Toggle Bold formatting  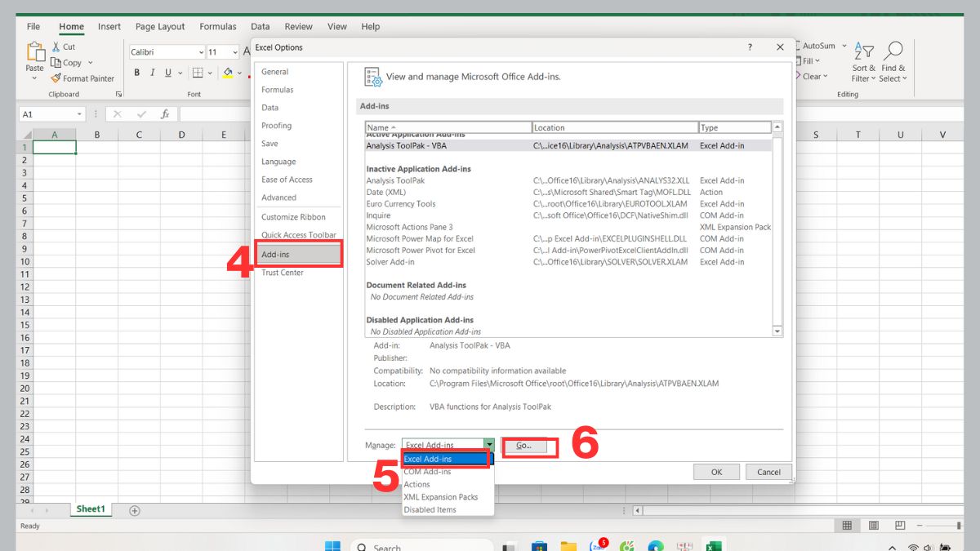[x=136, y=73]
